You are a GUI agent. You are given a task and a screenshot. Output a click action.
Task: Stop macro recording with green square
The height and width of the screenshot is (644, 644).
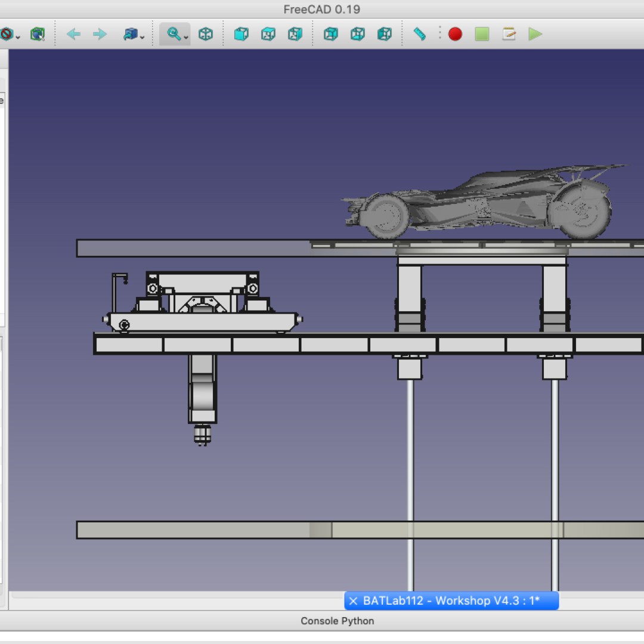(x=482, y=34)
